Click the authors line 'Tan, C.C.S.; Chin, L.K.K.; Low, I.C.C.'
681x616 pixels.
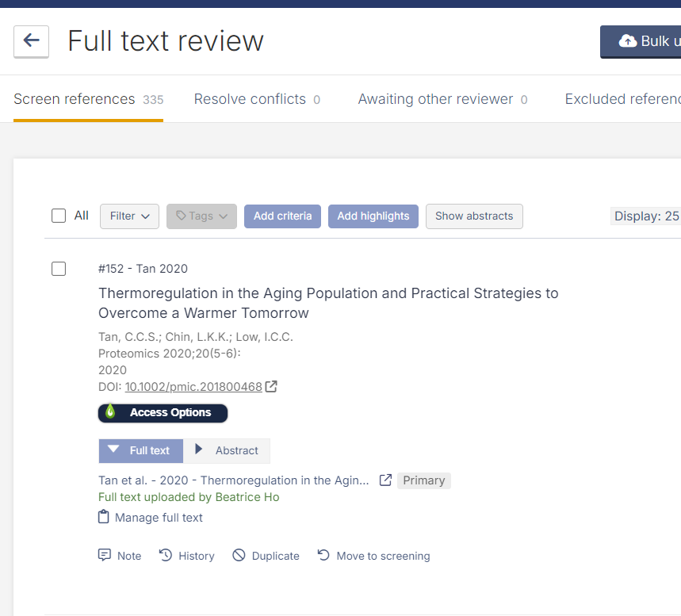click(196, 337)
